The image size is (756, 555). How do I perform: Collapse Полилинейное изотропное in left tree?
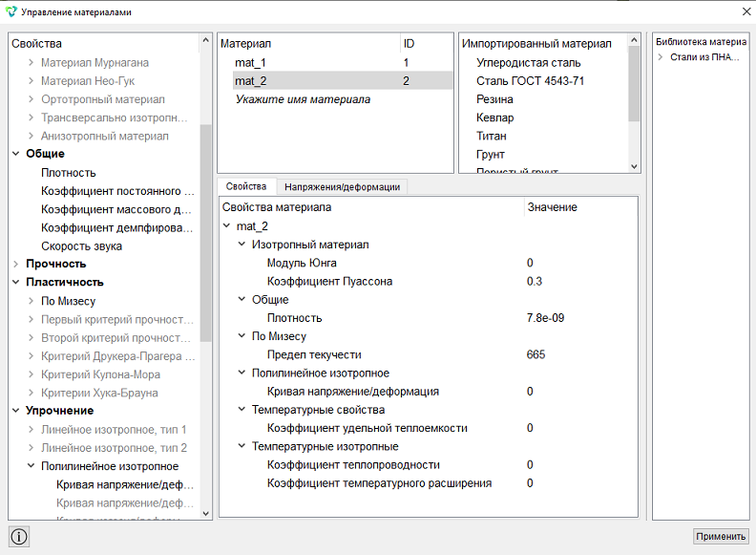(x=31, y=466)
